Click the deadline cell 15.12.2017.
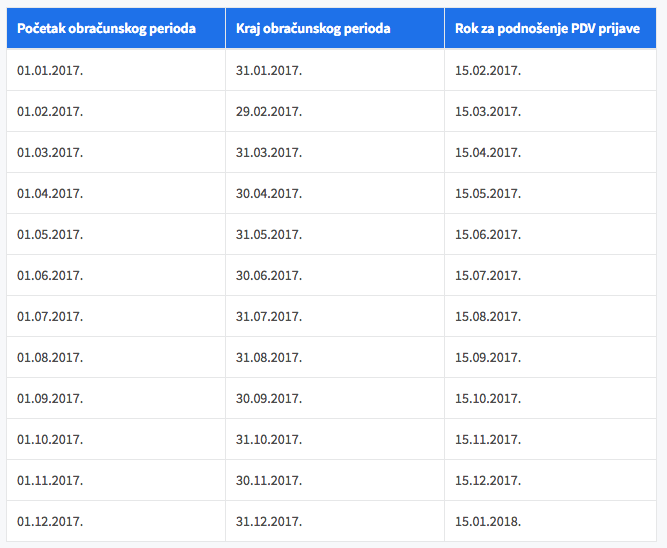Screen dimensions: 667x548 (550, 480)
